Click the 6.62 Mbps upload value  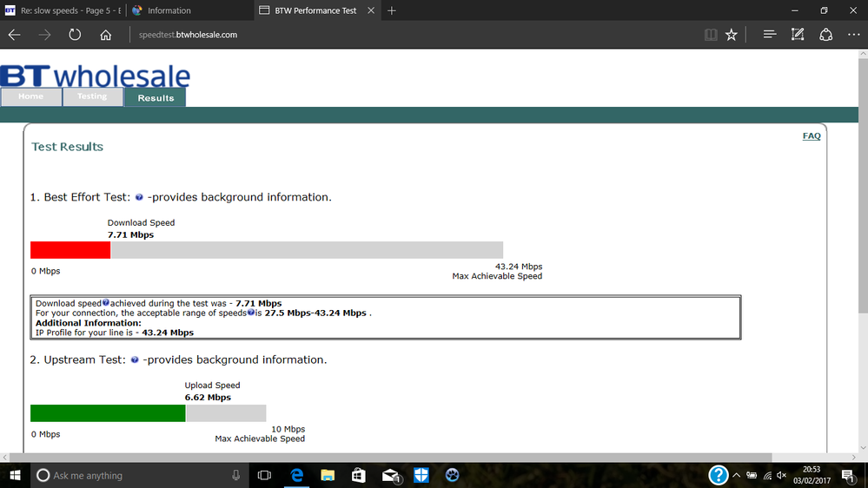click(208, 398)
